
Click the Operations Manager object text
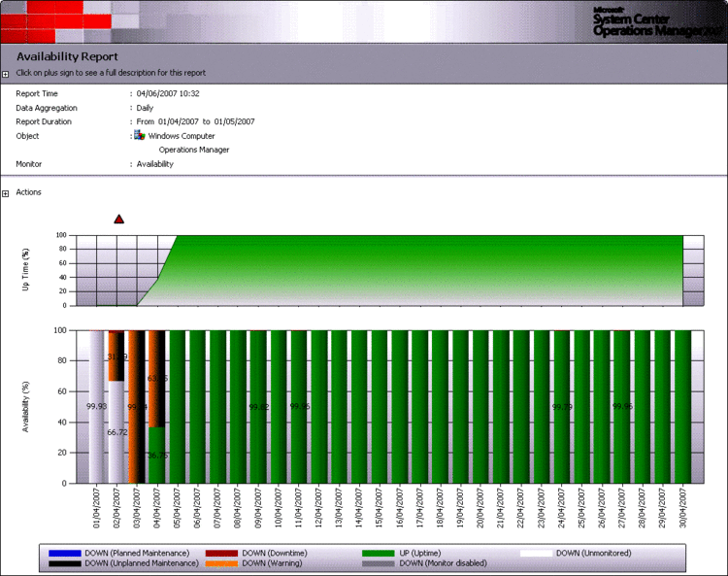click(194, 150)
